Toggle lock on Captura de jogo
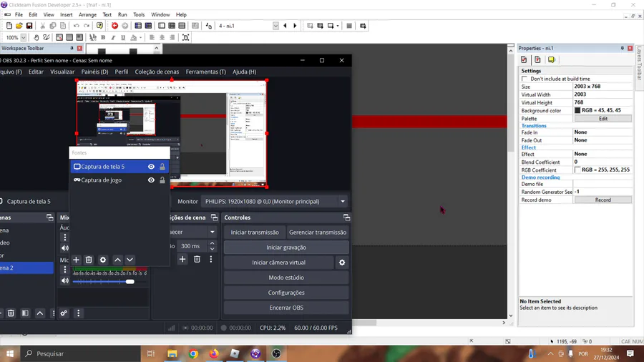 point(162,180)
